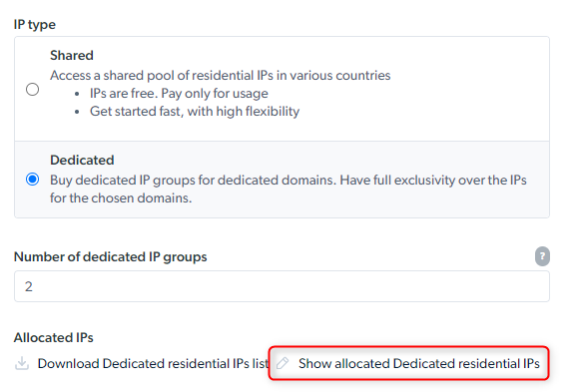Click the text 'IPs are free. Pay only for usage'
This screenshot has height=392, width=582.
point(179,94)
